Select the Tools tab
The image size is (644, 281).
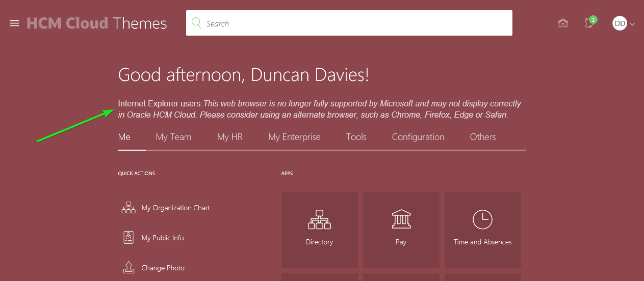[356, 137]
